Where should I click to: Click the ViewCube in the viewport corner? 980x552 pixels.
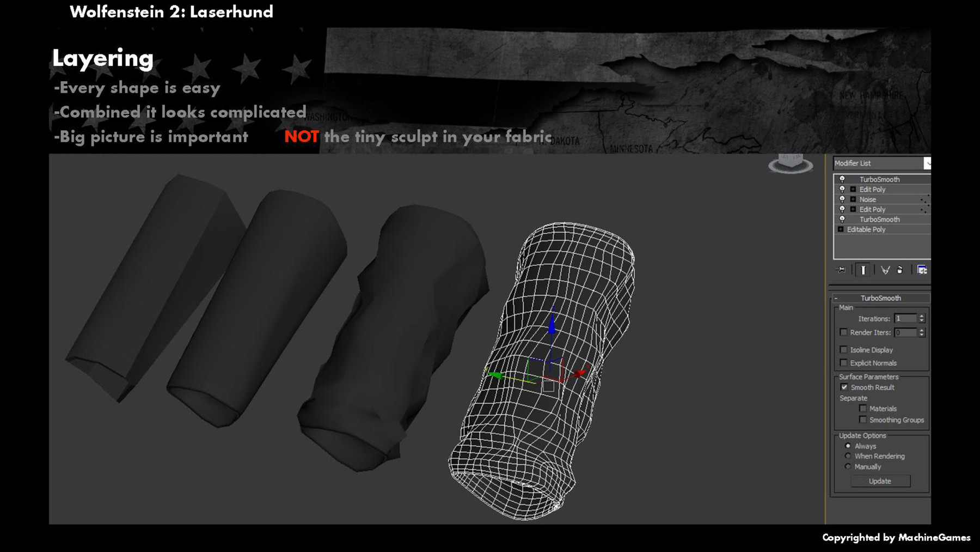pyautogui.click(x=791, y=163)
